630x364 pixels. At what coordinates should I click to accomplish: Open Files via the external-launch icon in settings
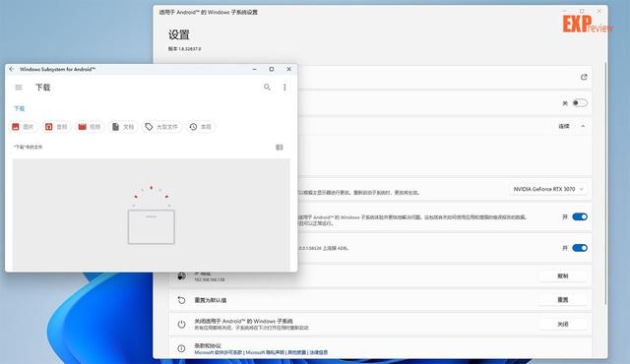pyautogui.click(x=584, y=77)
